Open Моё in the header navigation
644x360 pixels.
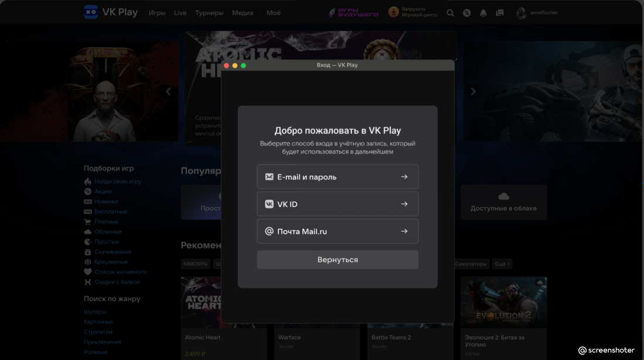click(274, 13)
